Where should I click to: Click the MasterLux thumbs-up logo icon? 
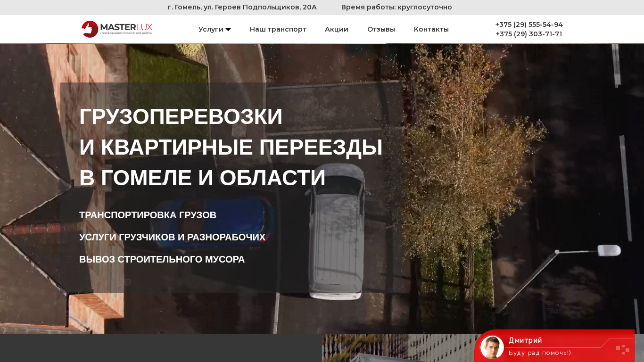pos(90,29)
